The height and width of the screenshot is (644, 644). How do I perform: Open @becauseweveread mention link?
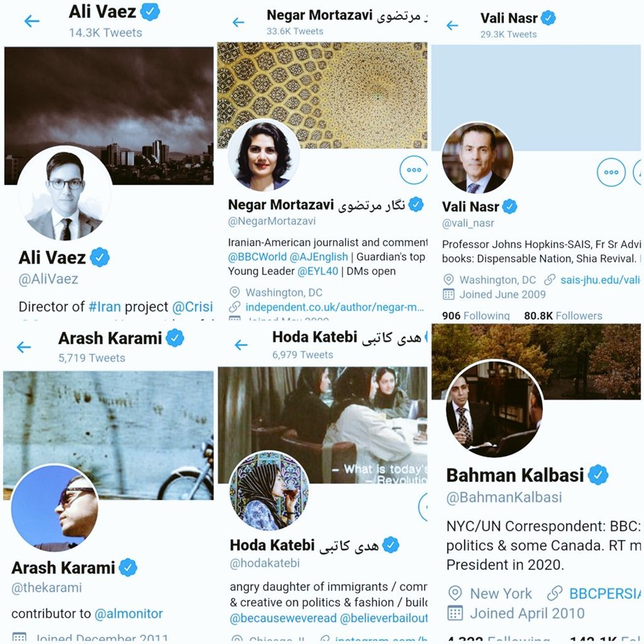point(283,618)
